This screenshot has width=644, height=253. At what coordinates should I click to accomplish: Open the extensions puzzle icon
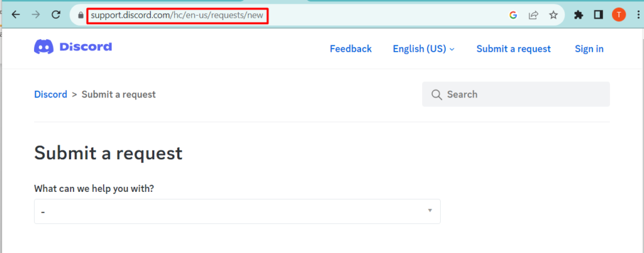[579, 15]
